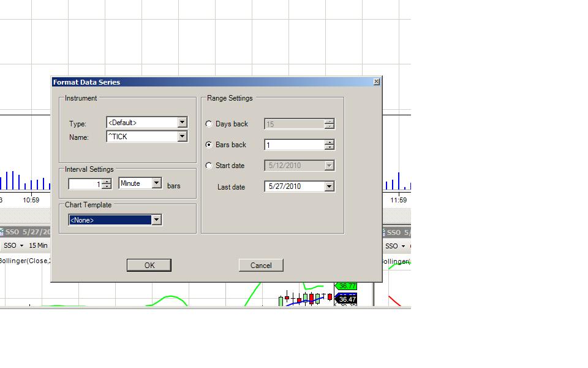Open the Chart Template dropdown arrow
Screen dimensions: 588x368
point(156,220)
